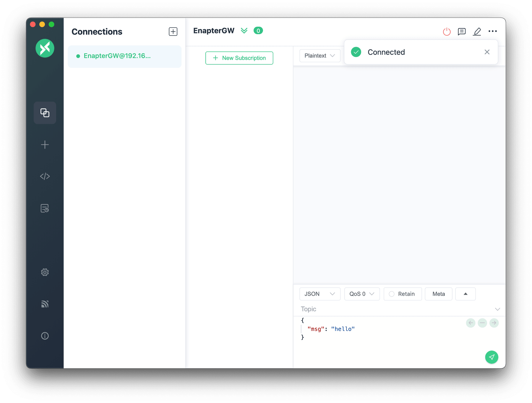Open the Plaintext message format dropdown
The image size is (532, 403).
point(319,56)
